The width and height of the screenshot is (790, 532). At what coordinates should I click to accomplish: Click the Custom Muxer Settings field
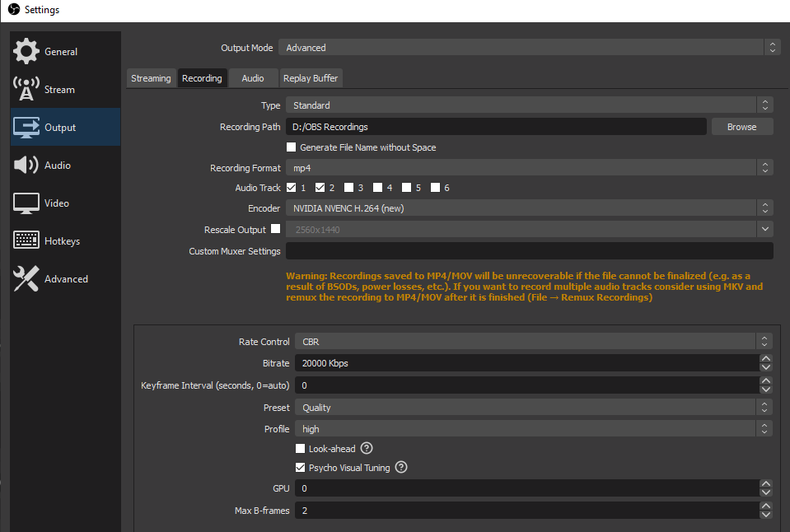click(528, 251)
